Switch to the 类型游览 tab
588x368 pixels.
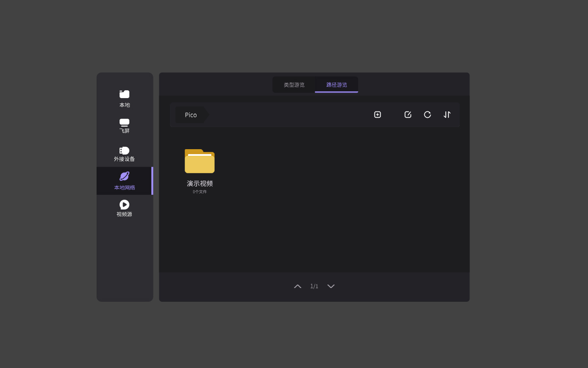pos(294,85)
